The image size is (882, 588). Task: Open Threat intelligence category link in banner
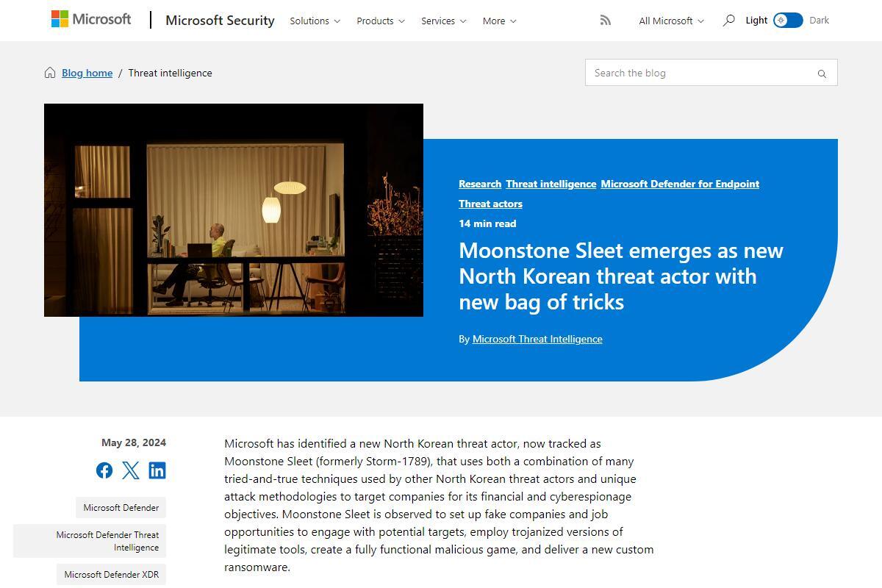[x=551, y=184]
